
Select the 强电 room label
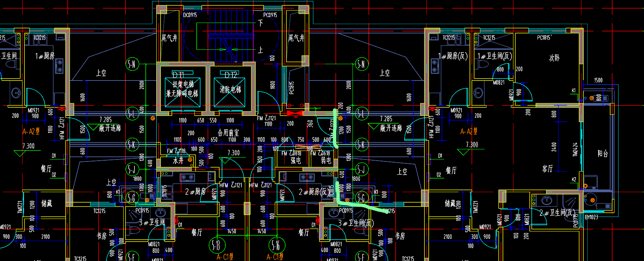(x=296, y=160)
